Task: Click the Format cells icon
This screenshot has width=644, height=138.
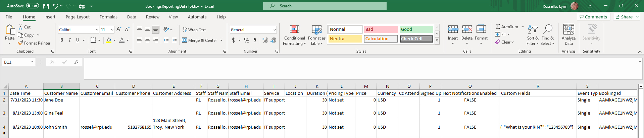Action: [481, 29]
